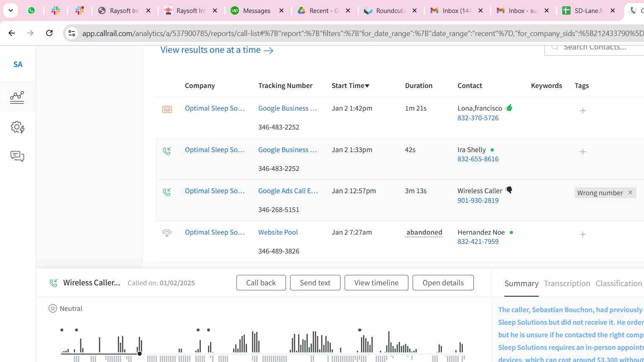Click phone number 901-930-2819
The image size is (644, 362).
click(x=478, y=200)
